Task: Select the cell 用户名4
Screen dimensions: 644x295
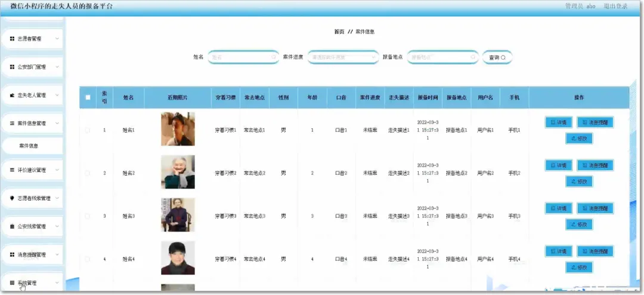Action: pos(485,259)
